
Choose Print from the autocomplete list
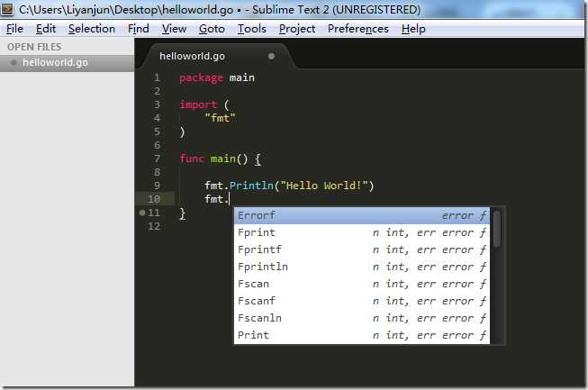pyautogui.click(x=361, y=335)
